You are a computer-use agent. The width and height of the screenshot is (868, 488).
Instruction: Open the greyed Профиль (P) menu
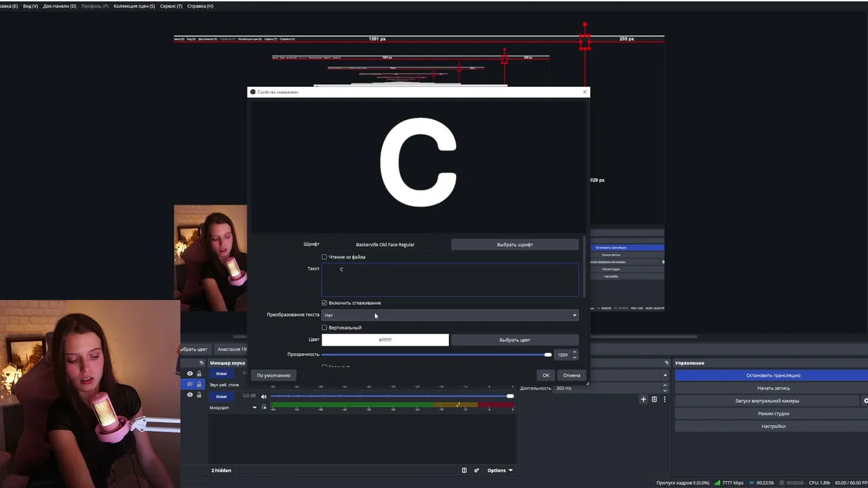(x=95, y=6)
